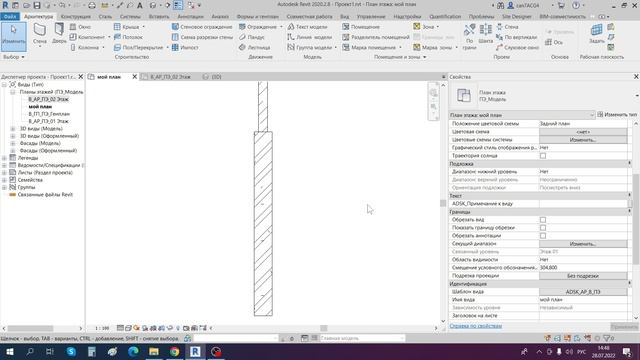Image resolution: width=640 pixels, height=360 pixels.
Task: Expand the Группы node in project browser
Action: point(4,187)
